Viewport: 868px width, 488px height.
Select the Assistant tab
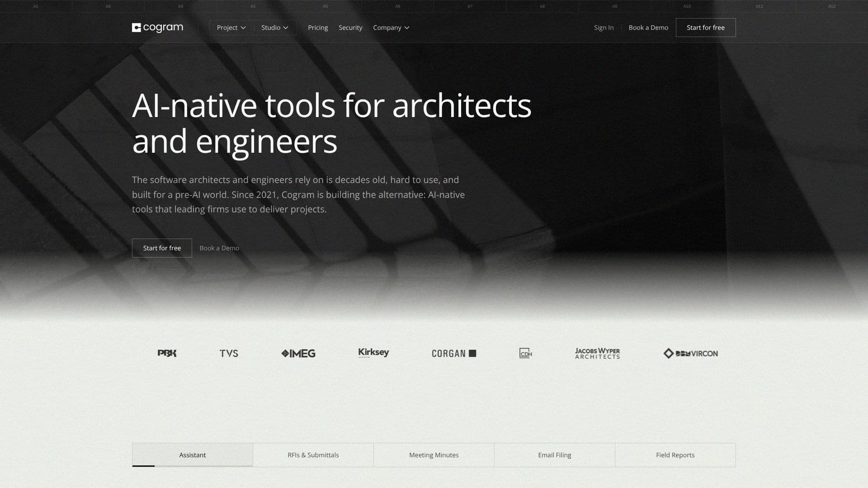pyautogui.click(x=193, y=455)
